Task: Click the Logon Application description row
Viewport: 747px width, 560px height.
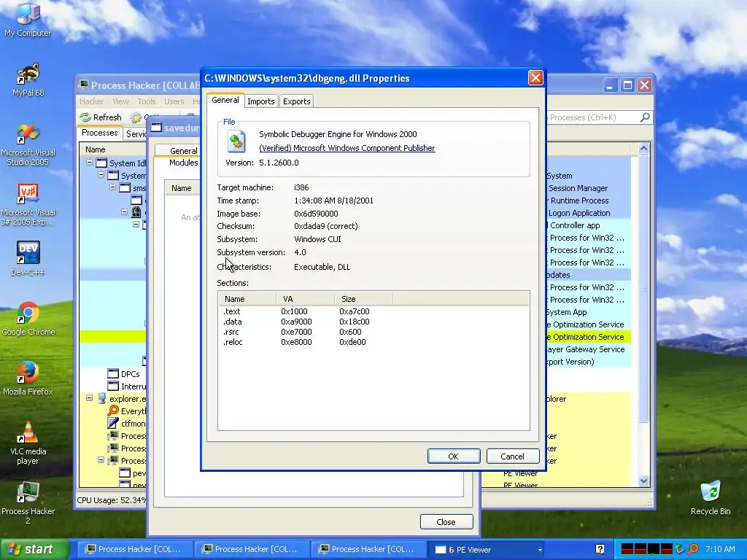Action: (589, 213)
